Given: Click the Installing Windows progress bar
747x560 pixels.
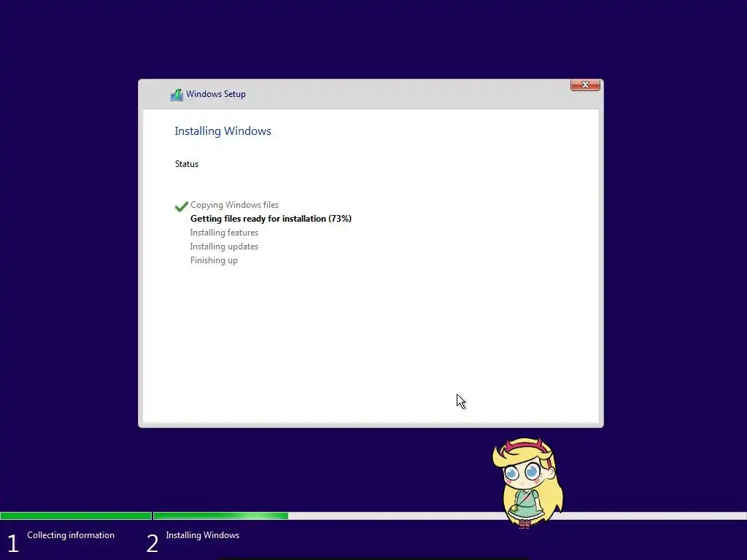Looking at the screenshot, I should pyautogui.click(x=449, y=516).
